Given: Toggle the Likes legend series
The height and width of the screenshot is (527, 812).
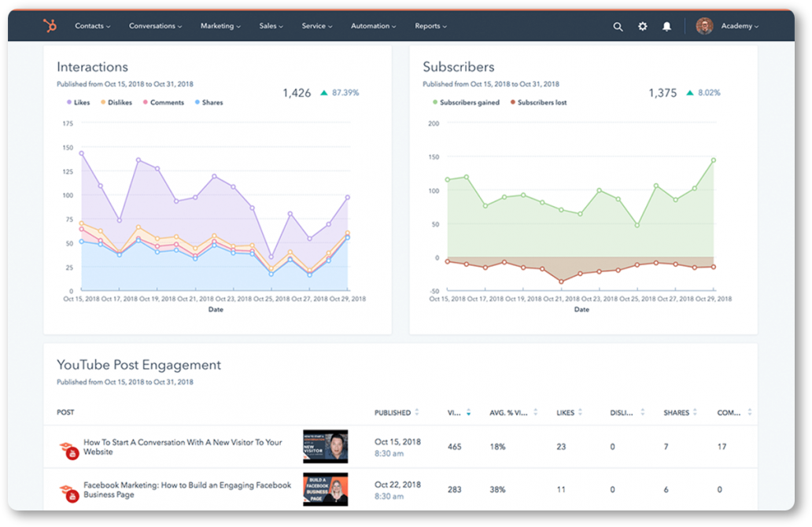Looking at the screenshot, I should pyautogui.click(x=78, y=102).
